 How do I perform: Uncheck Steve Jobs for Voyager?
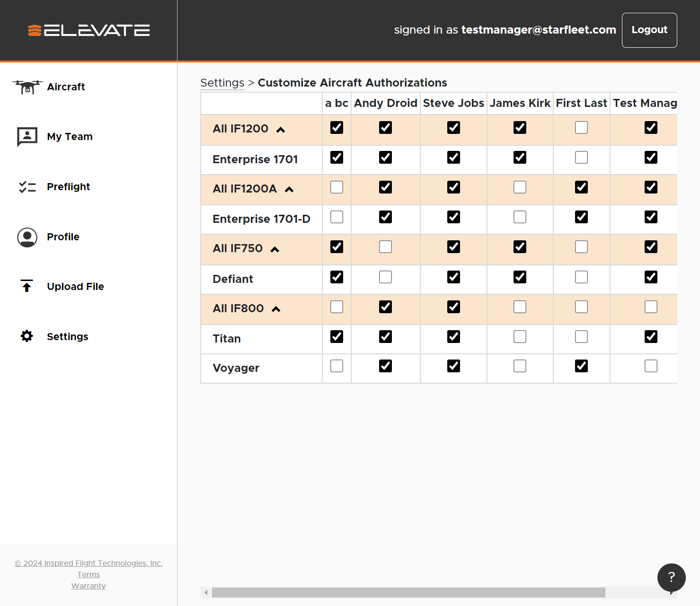click(453, 366)
